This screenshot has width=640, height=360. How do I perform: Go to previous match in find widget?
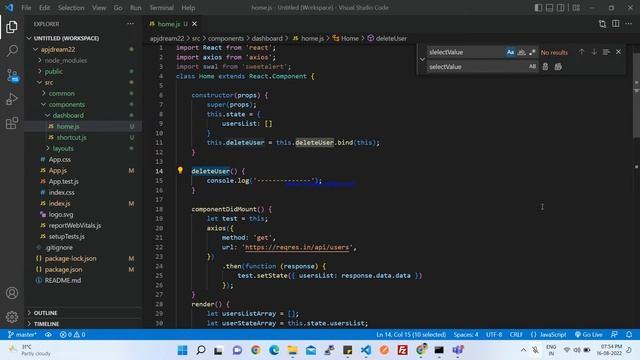[x=581, y=52]
